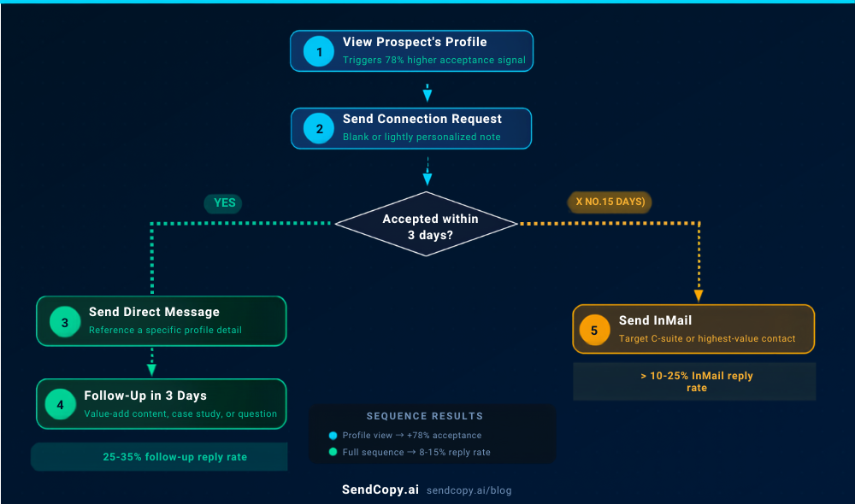Click the orange number 5 circle
The image size is (855, 504).
(x=594, y=331)
